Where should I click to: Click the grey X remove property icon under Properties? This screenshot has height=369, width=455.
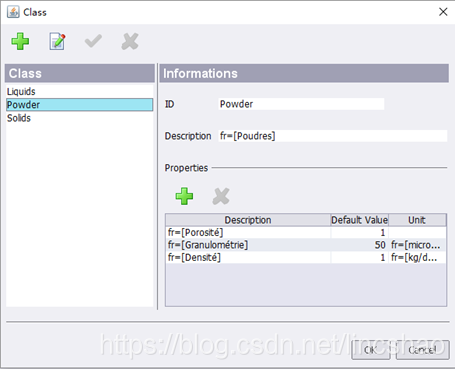coord(221,196)
